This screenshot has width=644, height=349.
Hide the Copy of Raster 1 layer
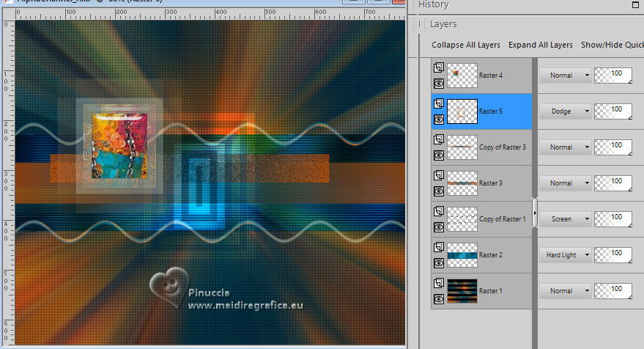(x=439, y=227)
